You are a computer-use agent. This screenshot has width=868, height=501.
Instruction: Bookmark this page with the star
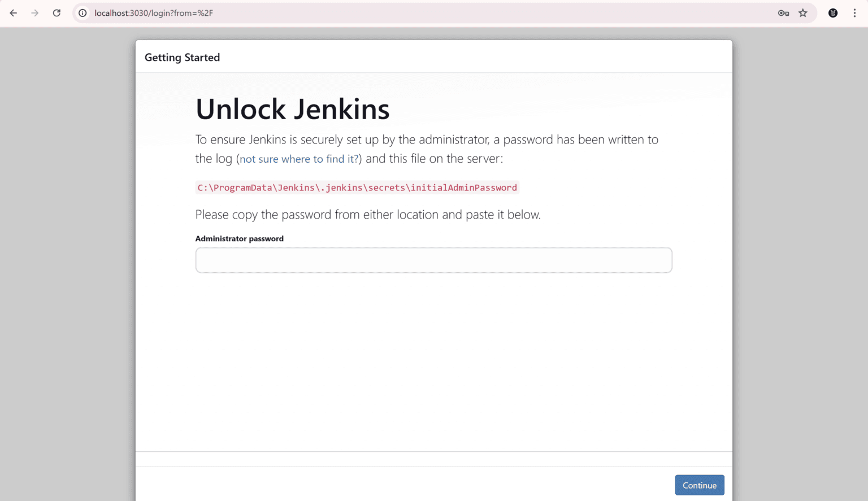coord(803,13)
